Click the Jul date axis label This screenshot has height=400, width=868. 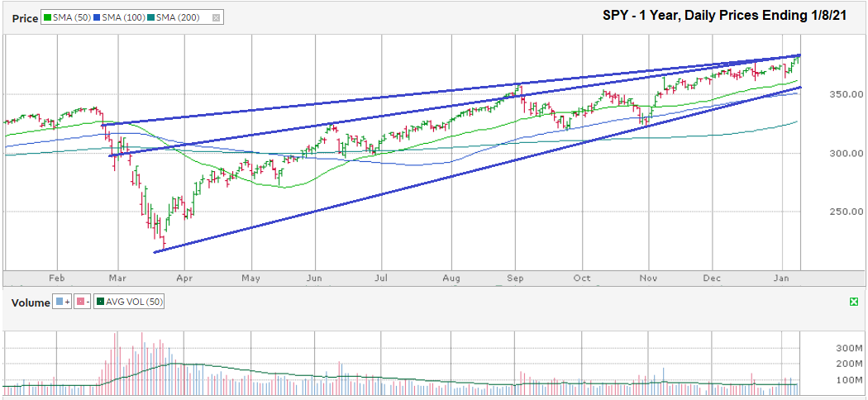point(381,279)
